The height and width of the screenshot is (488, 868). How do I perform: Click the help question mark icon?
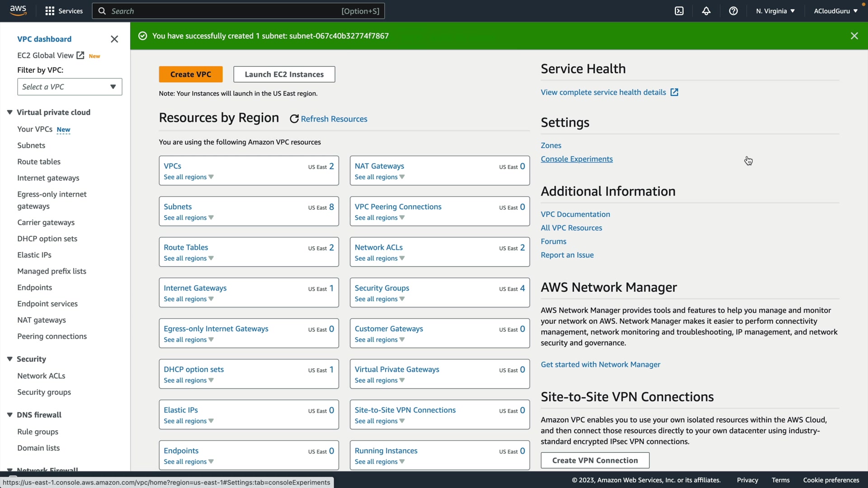click(x=733, y=11)
